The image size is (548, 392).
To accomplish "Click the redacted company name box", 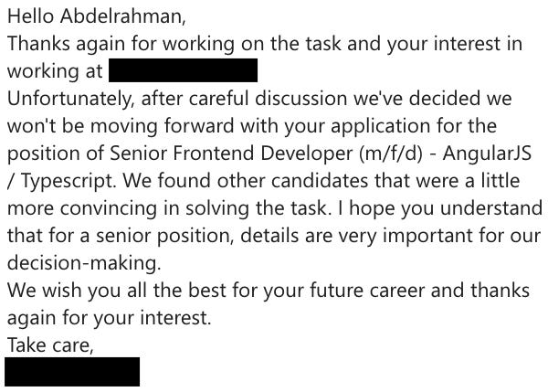I will tap(184, 70).
